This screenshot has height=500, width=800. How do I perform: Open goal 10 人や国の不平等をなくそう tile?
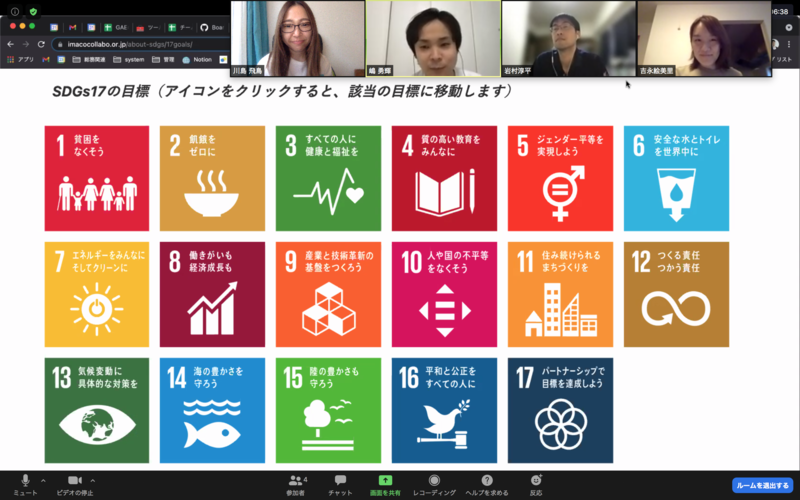point(444,294)
